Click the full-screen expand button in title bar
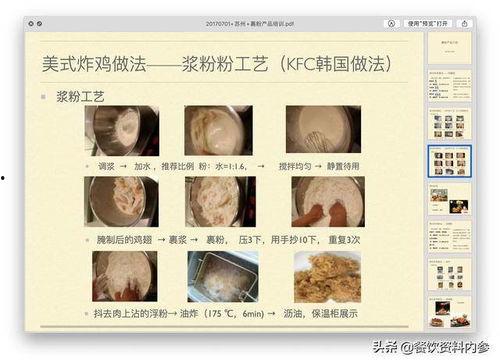The image size is (500, 364). tap(39, 24)
